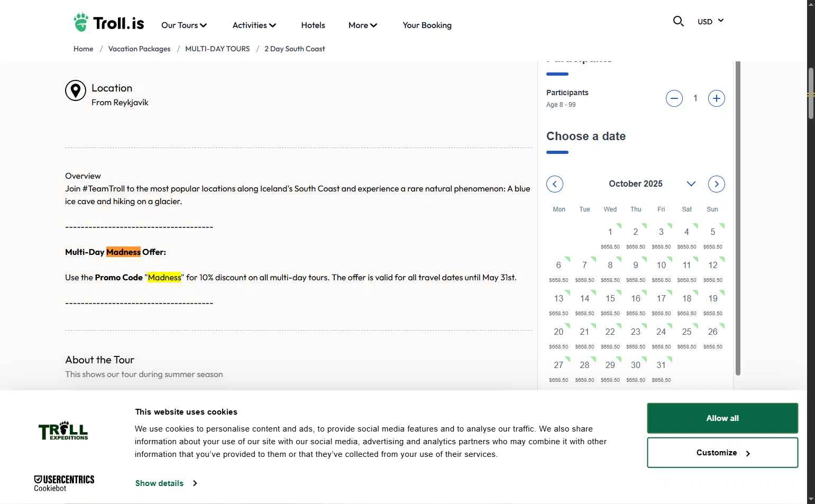Click the Troll Expeditions cookie logo
This screenshot has width=815, height=504.
pos(63,430)
